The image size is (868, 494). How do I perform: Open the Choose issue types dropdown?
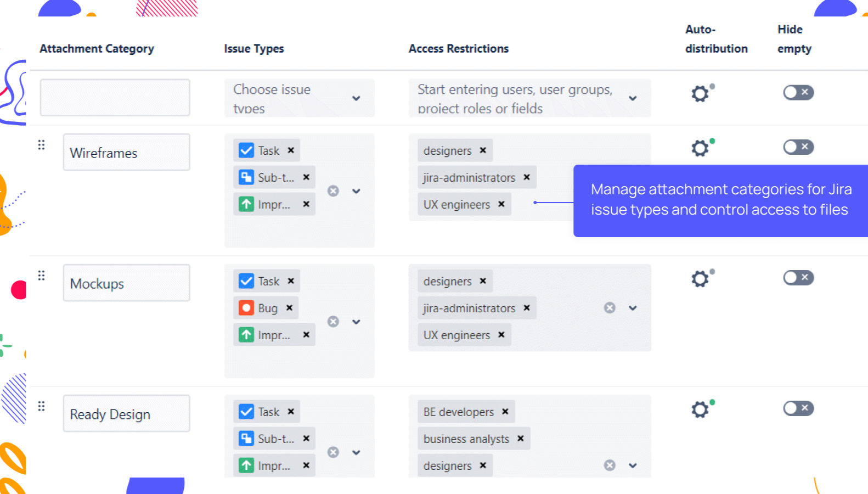[300, 98]
